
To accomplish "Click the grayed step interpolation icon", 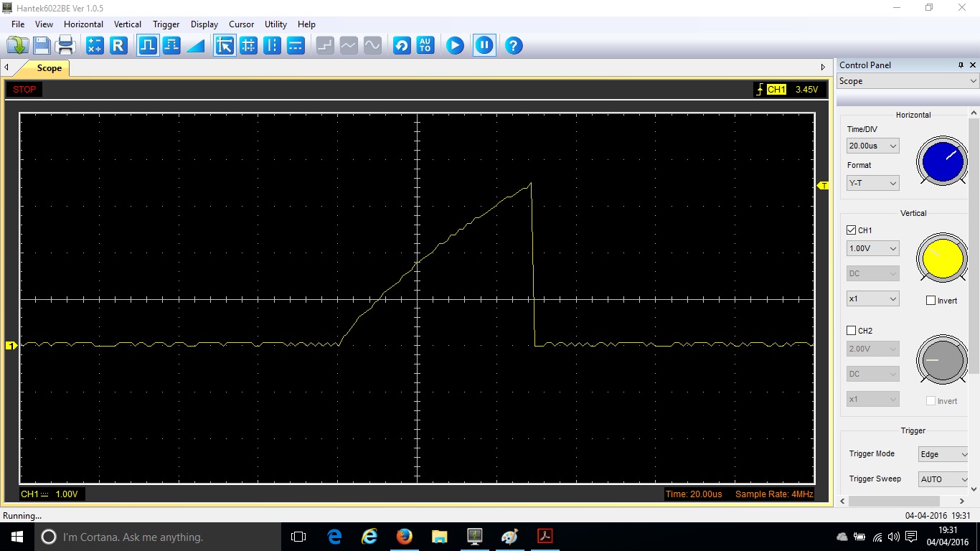I will [325, 46].
